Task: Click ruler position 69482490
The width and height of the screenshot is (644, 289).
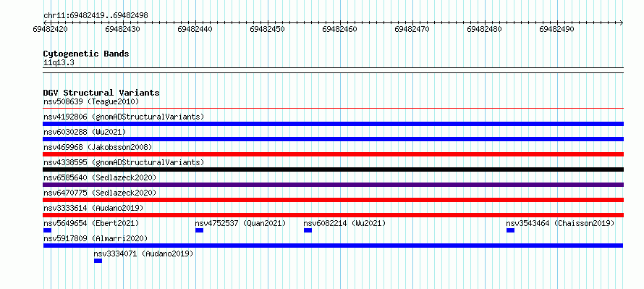Action: pyautogui.click(x=557, y=29)
